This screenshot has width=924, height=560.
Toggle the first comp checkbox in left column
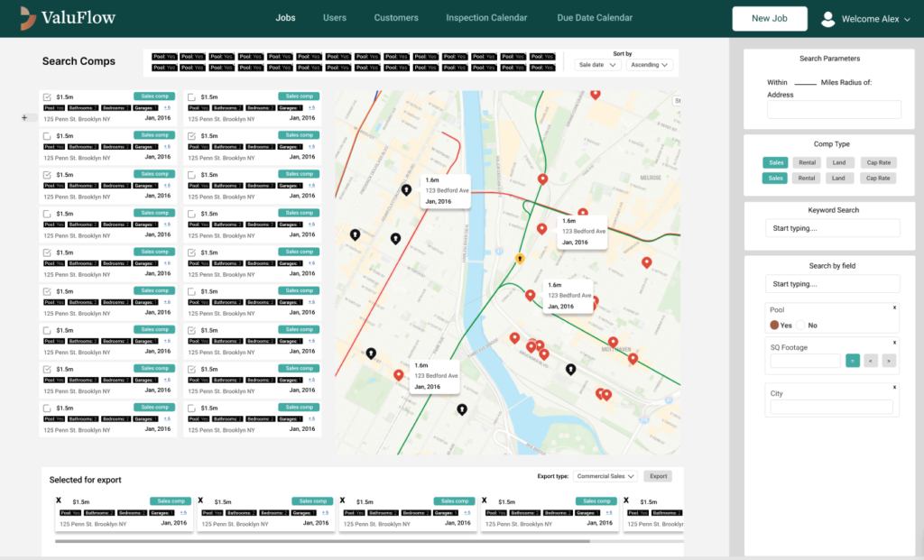tap(47, 97)
